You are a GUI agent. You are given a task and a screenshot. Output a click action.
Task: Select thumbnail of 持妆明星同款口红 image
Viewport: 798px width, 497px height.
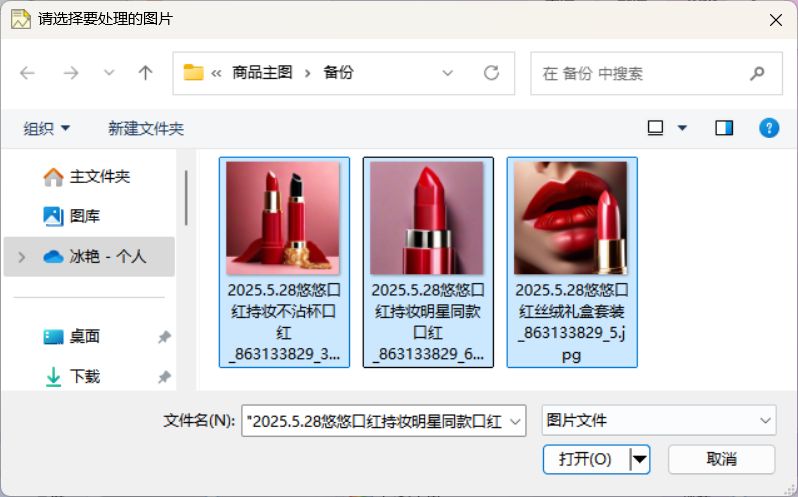[426, 218]
